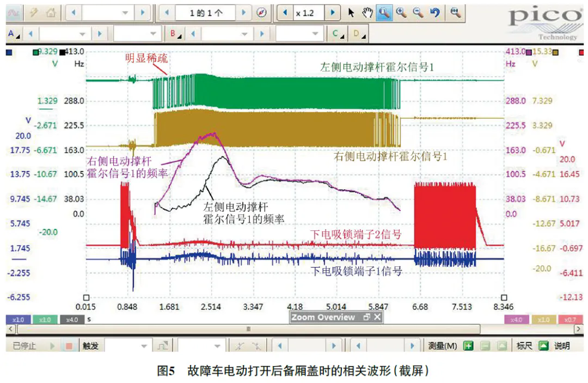
Task: Toggle the rulers legend icon
Action: click(x=544, y=346)
